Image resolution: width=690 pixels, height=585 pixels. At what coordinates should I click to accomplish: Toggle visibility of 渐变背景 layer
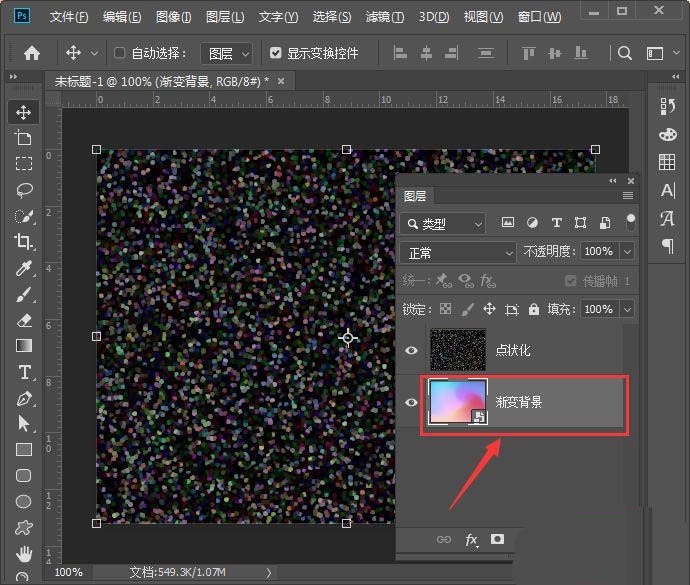click(x=411, y=402)
